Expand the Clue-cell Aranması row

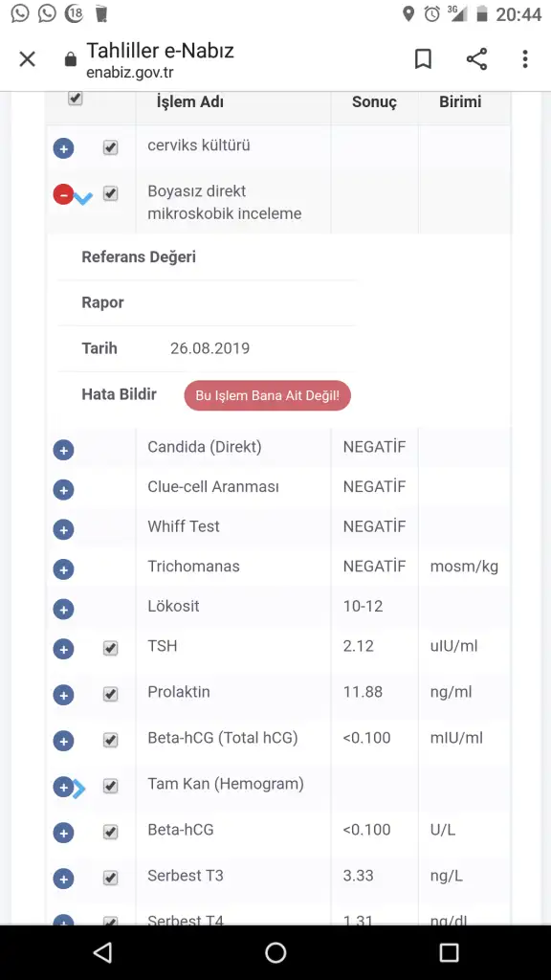point(63,490)
